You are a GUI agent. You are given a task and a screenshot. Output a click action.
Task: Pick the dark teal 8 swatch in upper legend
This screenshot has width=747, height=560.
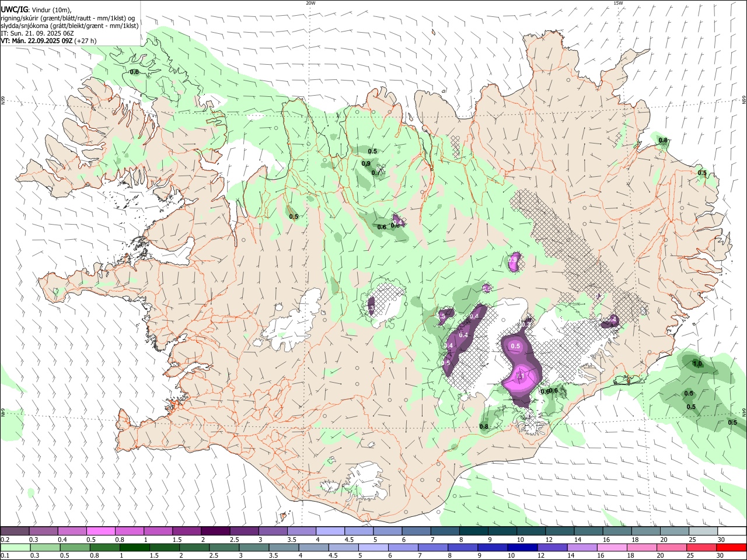pos(473,531)
